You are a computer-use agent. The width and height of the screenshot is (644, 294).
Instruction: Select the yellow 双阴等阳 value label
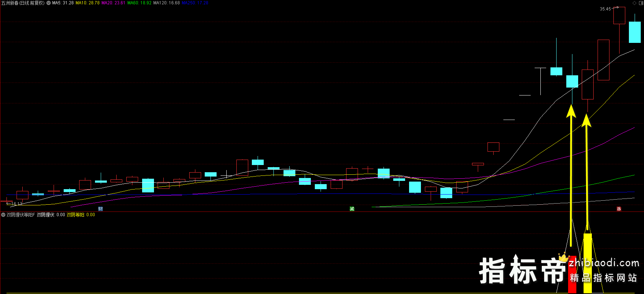tap(81, 215)
